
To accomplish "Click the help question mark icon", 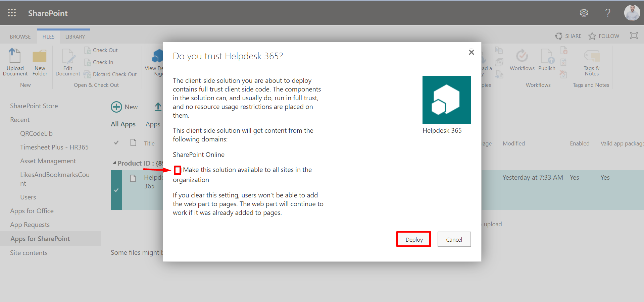I will tap(608, 13).
